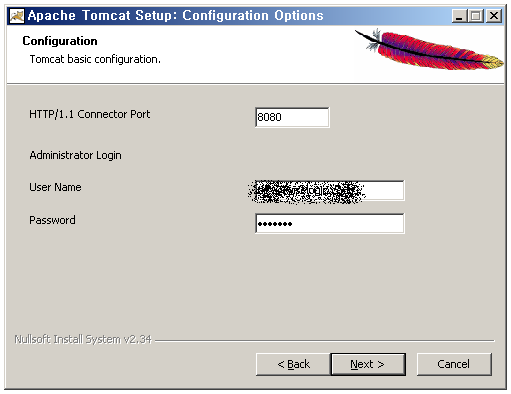This screenshot has width=511, height=394.
Task: Go to previous step with Back
Action: coord(293,364)
